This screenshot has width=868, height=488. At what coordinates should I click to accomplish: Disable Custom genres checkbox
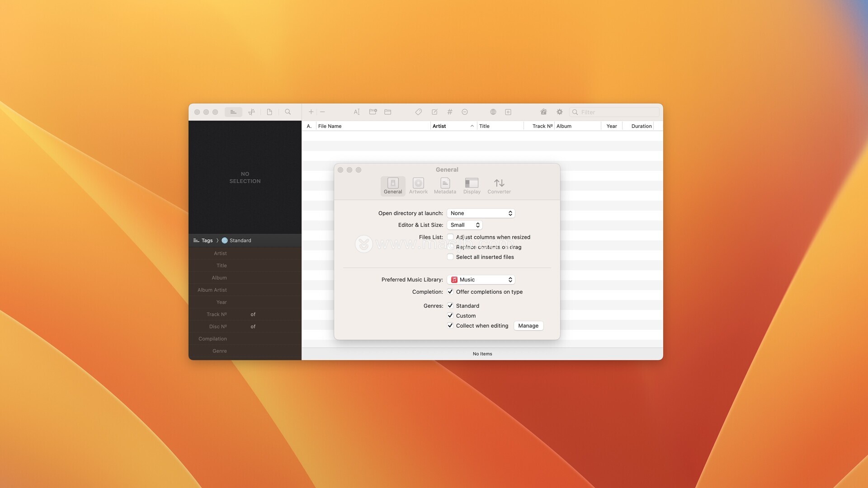(x=450, y=316)
